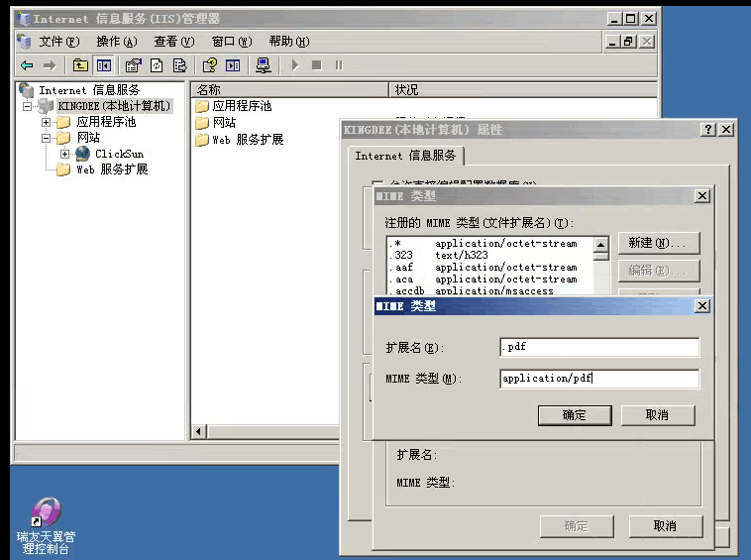Screen dimensions: 751x560
Task: Click in the 扩展名 input field
Action: coord(599,347)
